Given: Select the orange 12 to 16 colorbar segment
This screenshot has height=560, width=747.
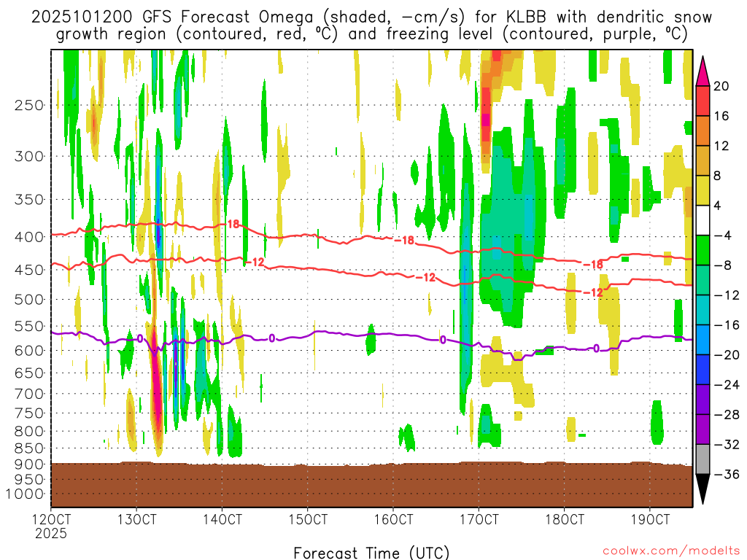Looking at the screenshot, I should point(703,131).
